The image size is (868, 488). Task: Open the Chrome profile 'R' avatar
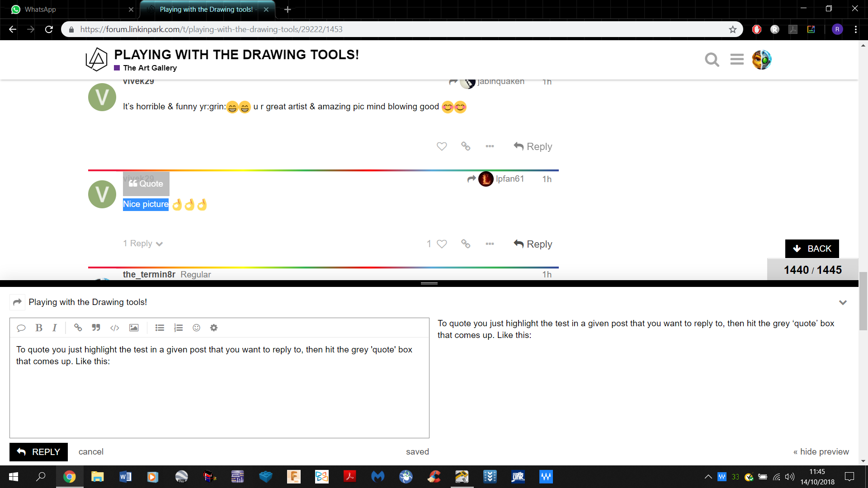click(837, 29)
